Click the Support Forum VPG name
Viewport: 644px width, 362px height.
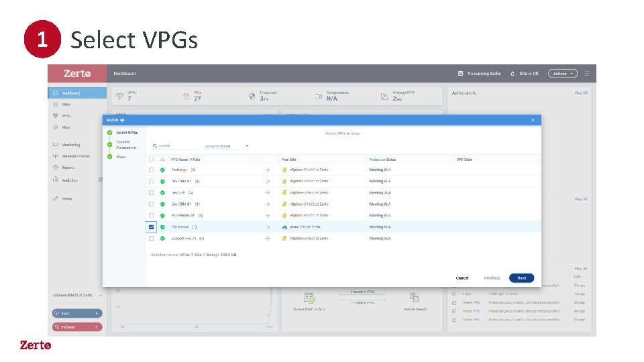182,239
